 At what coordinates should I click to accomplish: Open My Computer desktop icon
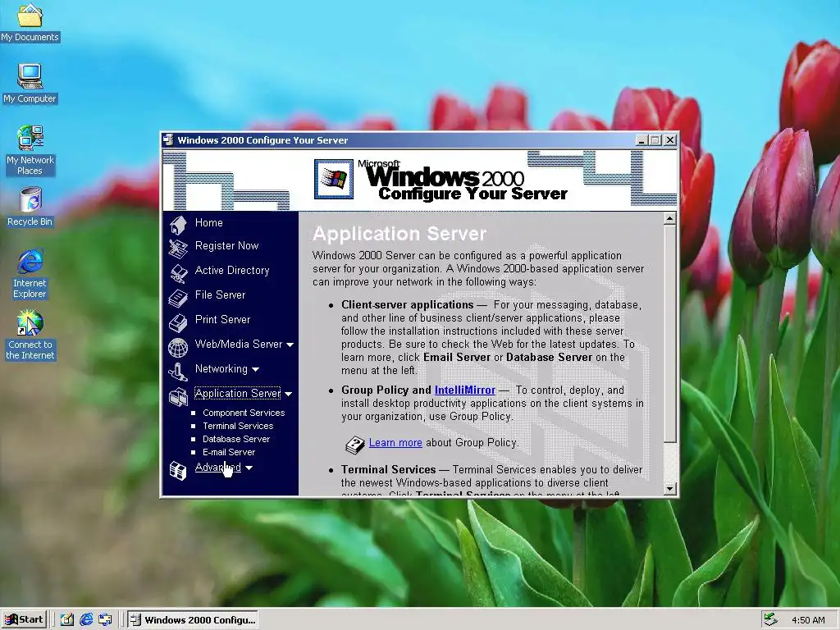(x=30, y=84)
